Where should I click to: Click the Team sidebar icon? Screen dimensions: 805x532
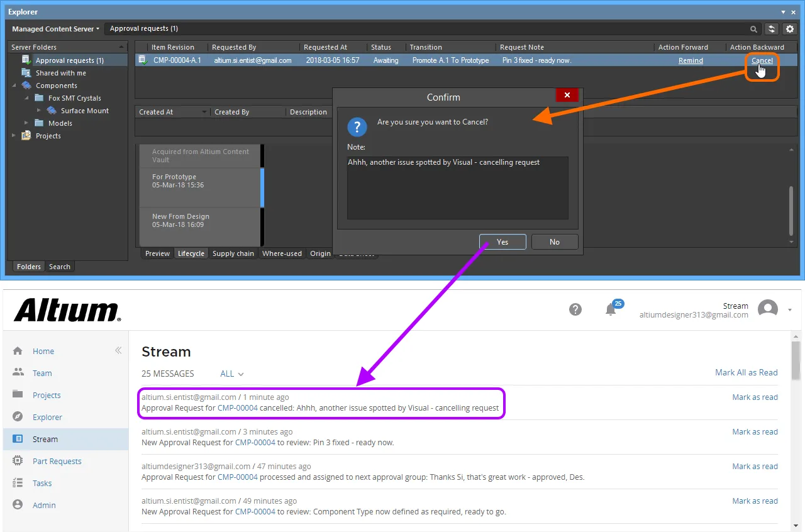pyautogui.click(x=18, y=372)
